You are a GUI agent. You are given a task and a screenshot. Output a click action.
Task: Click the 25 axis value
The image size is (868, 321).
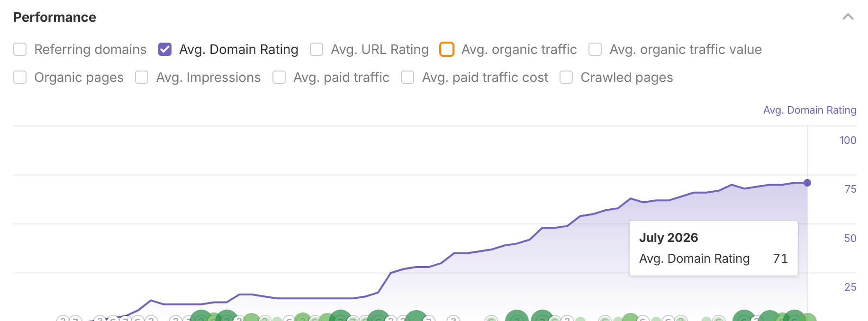click(x=850, y=287)
